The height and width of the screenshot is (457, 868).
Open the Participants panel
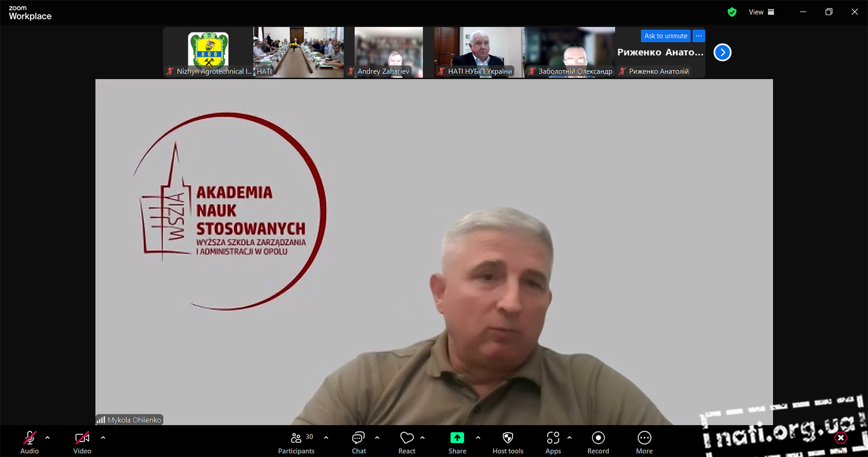point(296,442)
